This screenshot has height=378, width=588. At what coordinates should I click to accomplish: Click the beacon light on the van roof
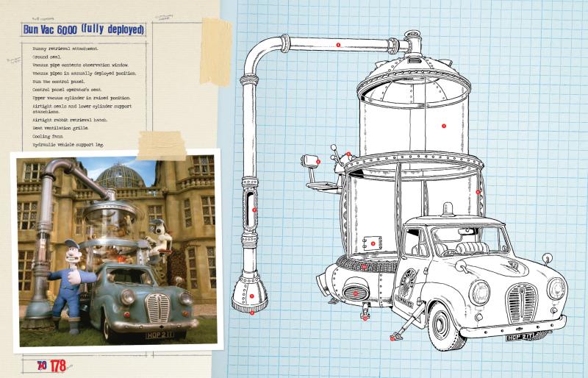442,212
